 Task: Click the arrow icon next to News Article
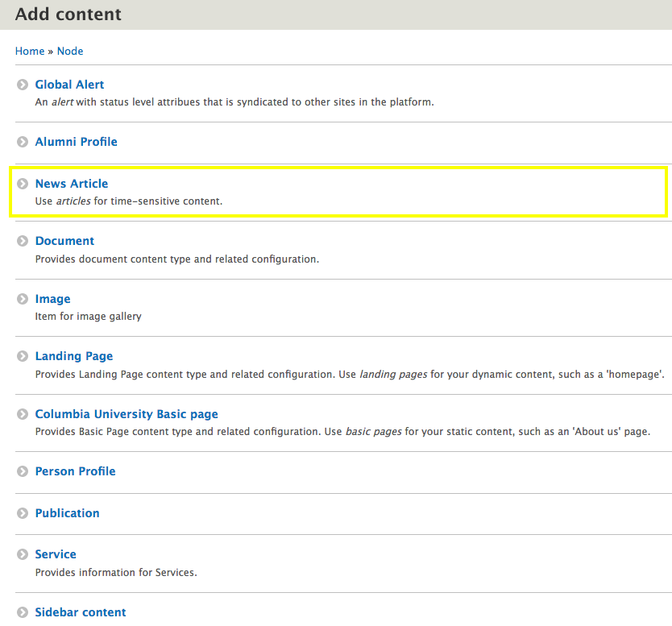point(23,184)
